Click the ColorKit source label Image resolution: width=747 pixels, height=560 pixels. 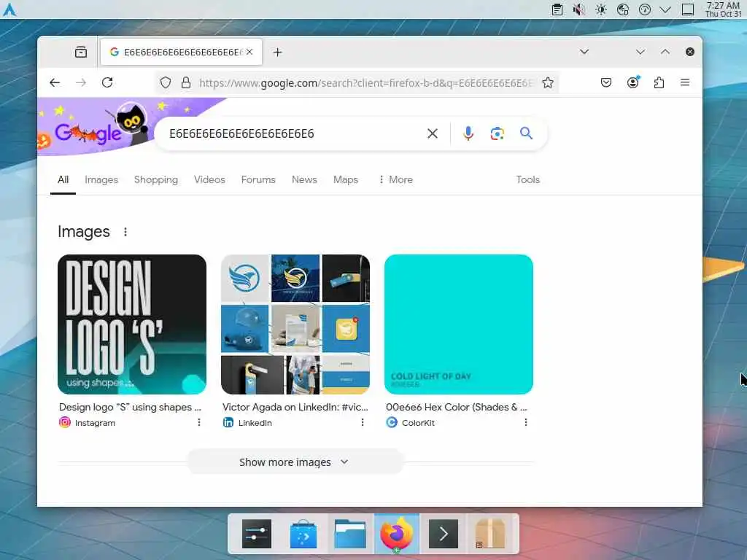coord(418,423)
